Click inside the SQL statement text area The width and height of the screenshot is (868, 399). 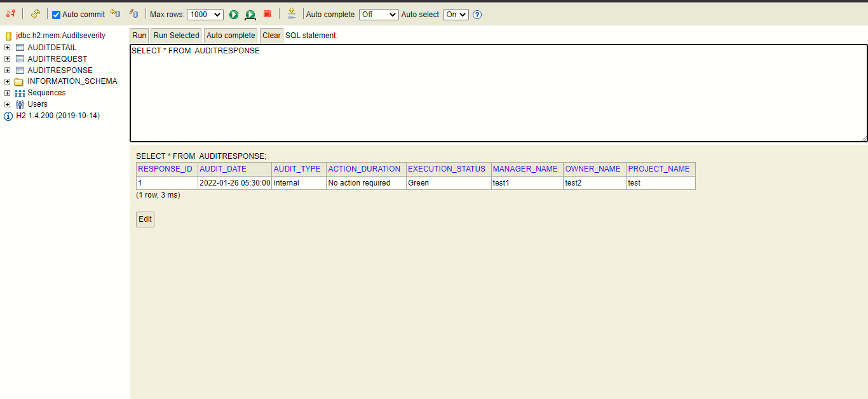[x=499, y=93]
